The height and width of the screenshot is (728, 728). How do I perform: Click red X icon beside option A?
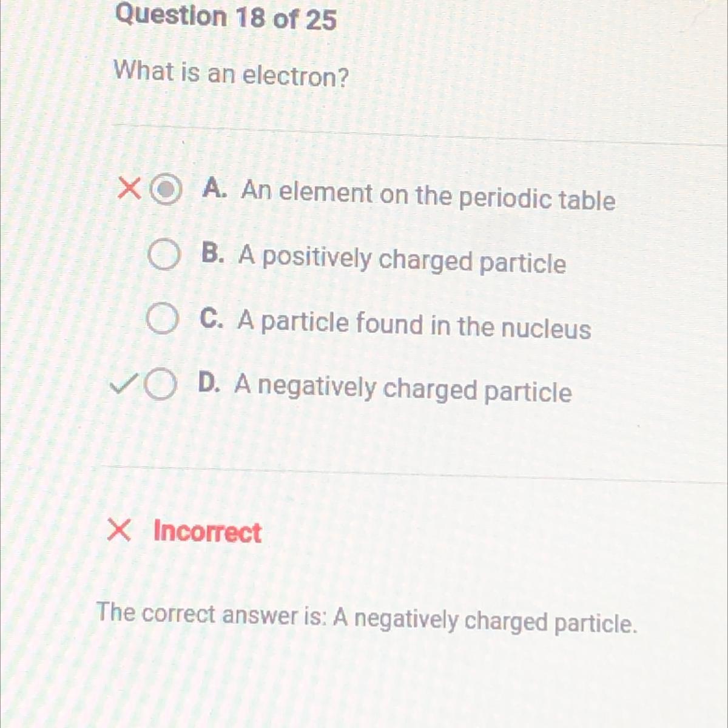(128, 189)
